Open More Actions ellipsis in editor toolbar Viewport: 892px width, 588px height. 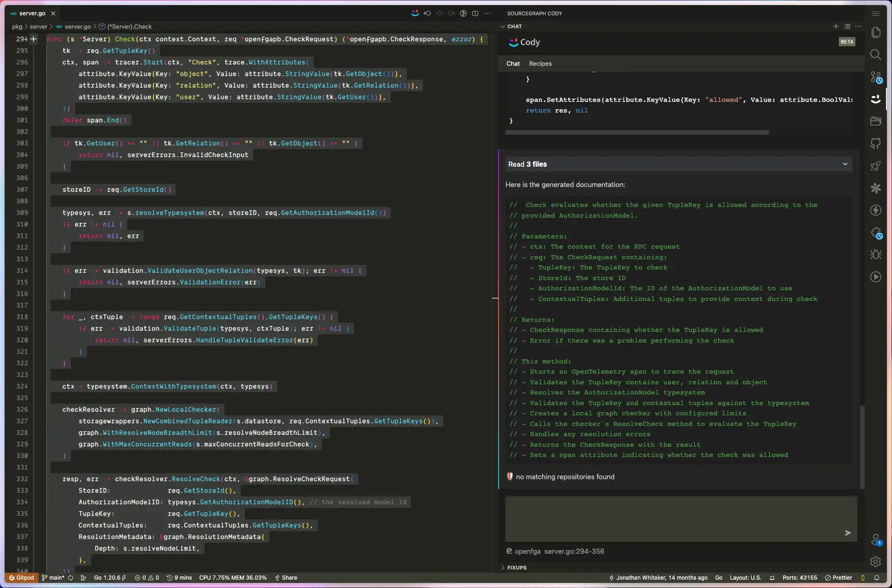click(x=487, y=13)
